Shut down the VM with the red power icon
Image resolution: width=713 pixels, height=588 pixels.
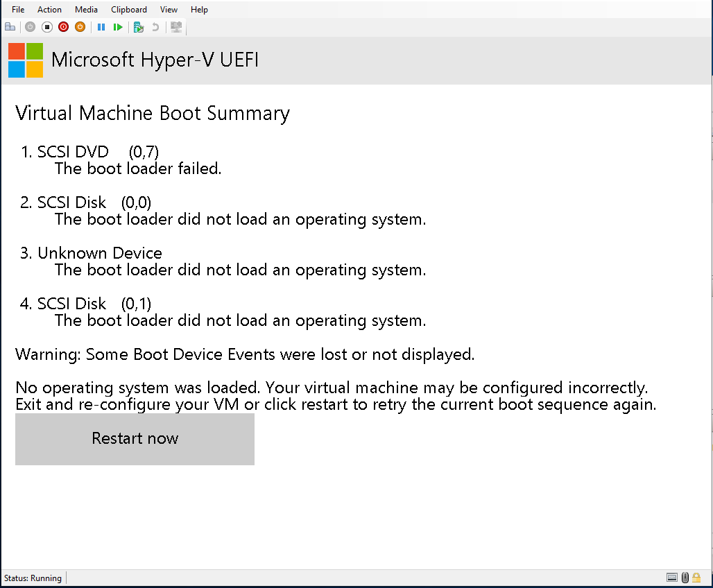click(x=64, y=27)
